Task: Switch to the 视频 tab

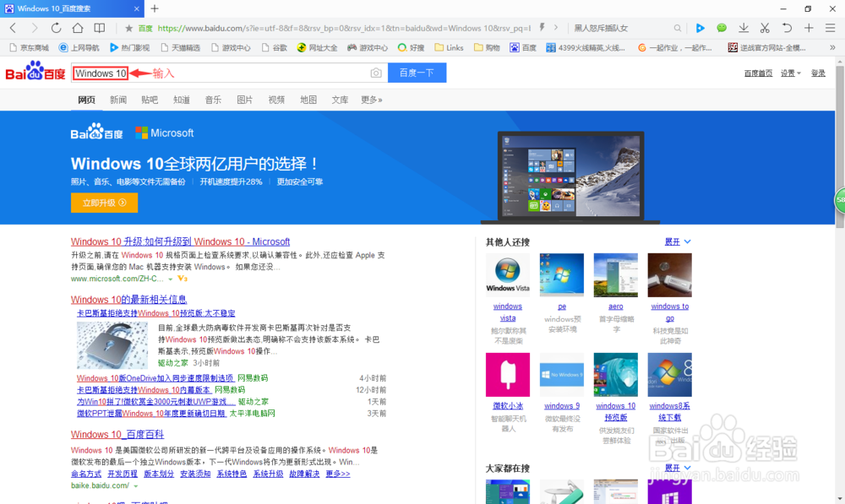Action: [x=276, y=100]
